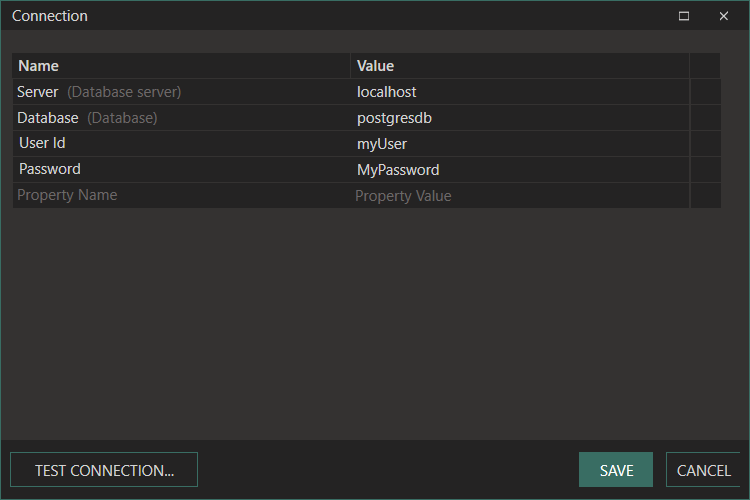Click the Property Name placeholder field

click(x=181, y=195)
